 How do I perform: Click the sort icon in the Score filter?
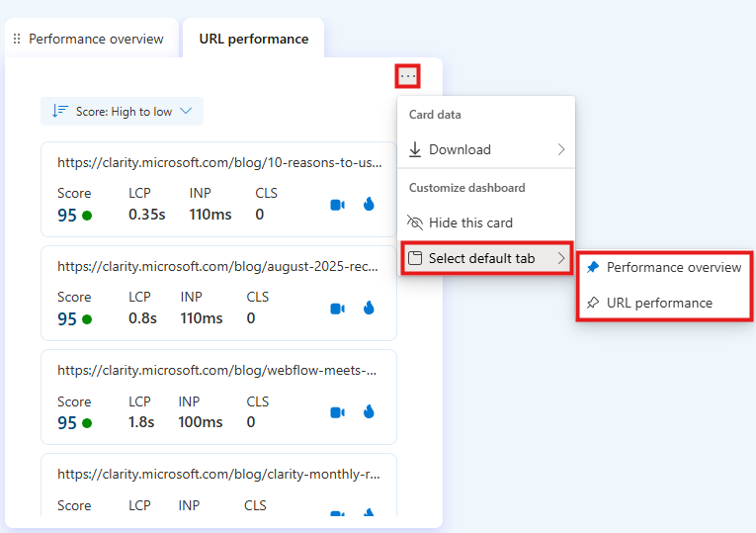[x=60, y=111]
